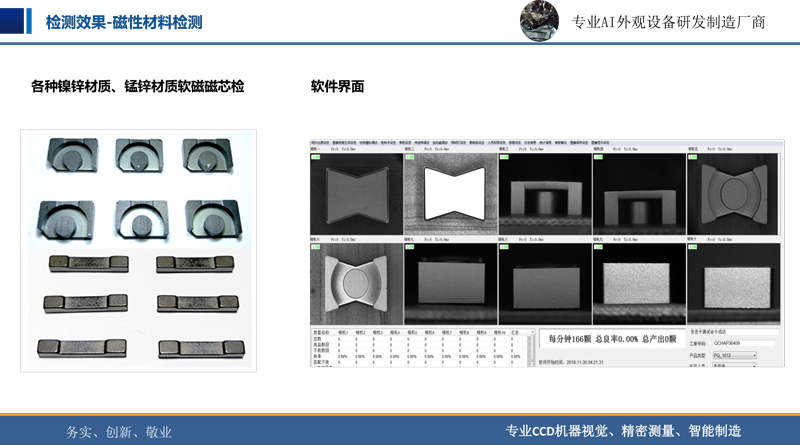Click the 汇总 column header in the table
800x445 pixels.
[515, 332]
